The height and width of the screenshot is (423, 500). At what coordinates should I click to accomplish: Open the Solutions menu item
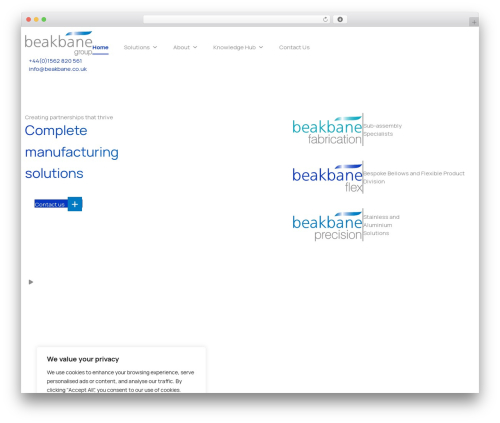[137, 47]
